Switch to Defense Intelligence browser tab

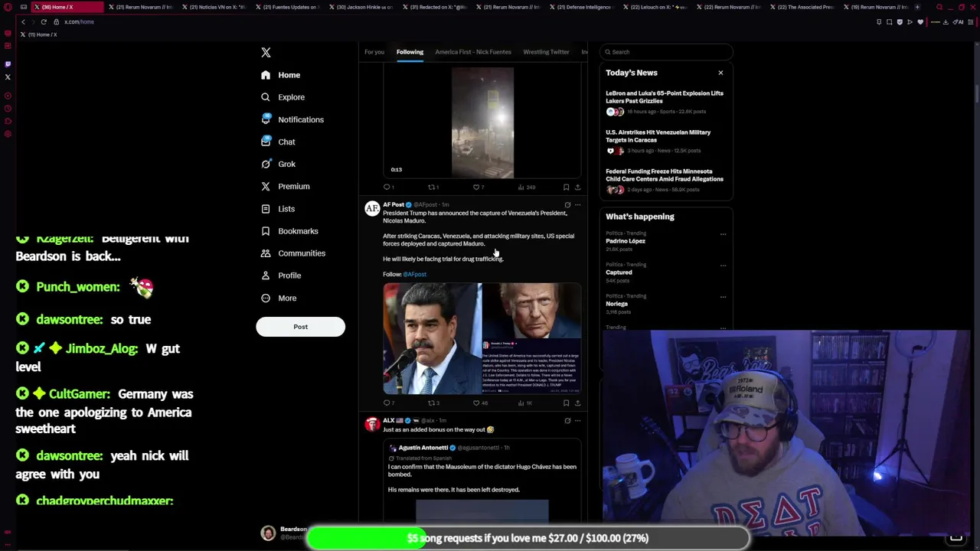583,7
